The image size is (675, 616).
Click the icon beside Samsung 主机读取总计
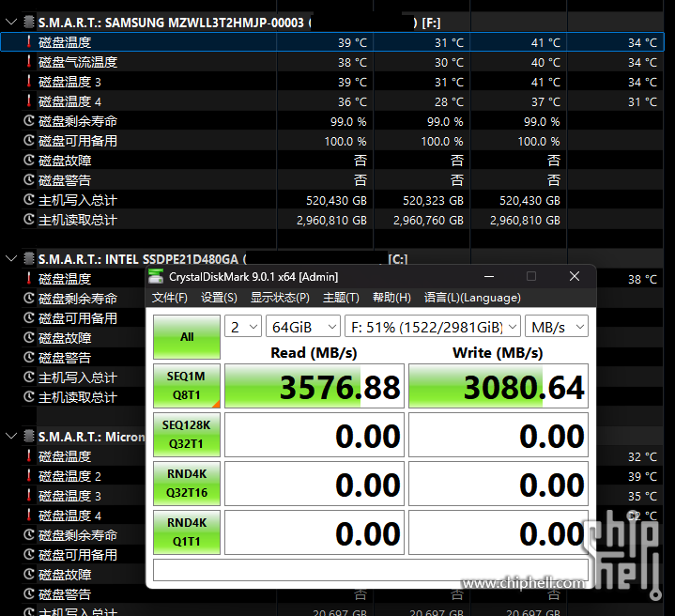29,220
